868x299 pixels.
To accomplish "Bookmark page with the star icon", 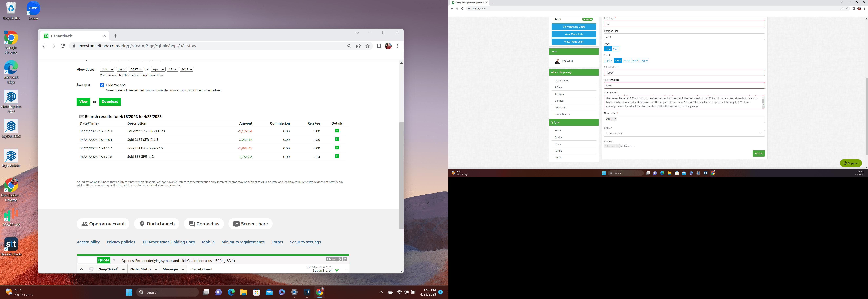I will coord(368,46).
